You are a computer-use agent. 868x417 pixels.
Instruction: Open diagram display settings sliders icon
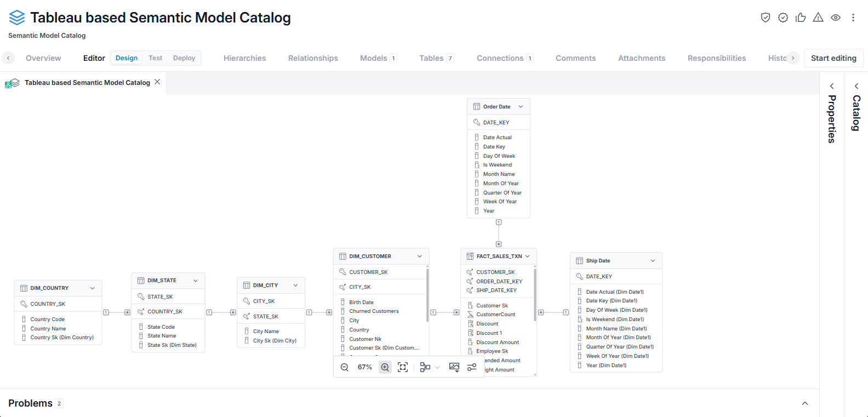pyautogui.click(x=472, y=367)
